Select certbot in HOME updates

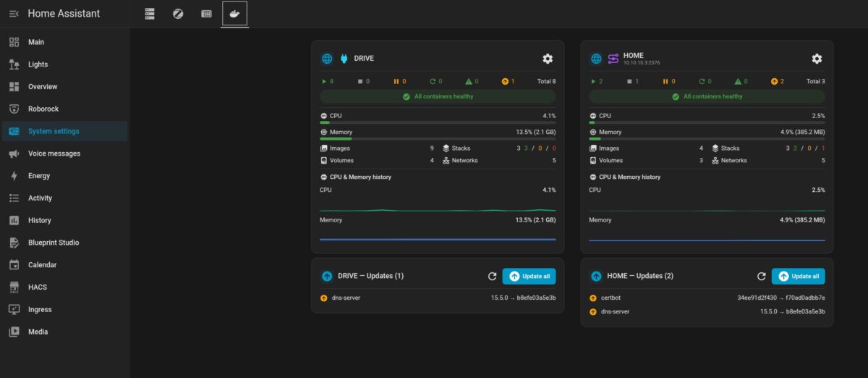point(707,298)
